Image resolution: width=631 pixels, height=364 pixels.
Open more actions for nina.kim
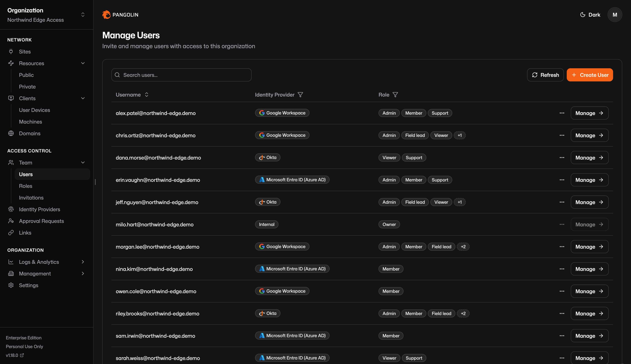tap(562, 269)
